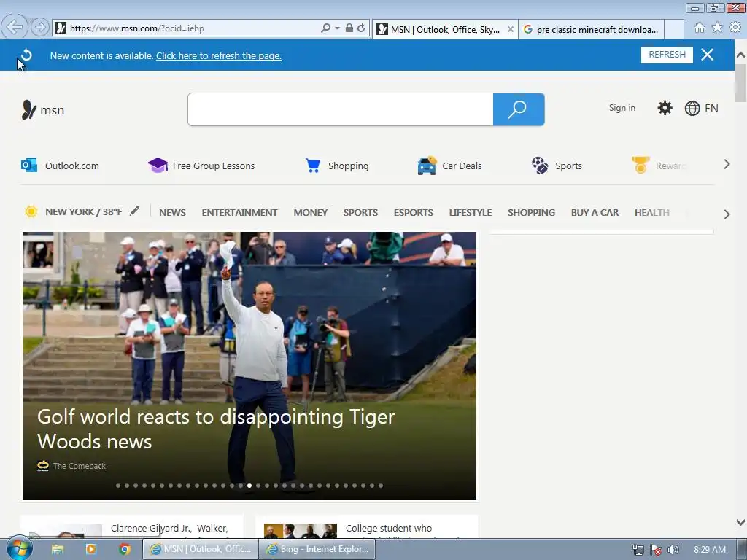Open Internet Explorer Tools gear icon
This screenshot has width=747, height=560.
(735, 28)
